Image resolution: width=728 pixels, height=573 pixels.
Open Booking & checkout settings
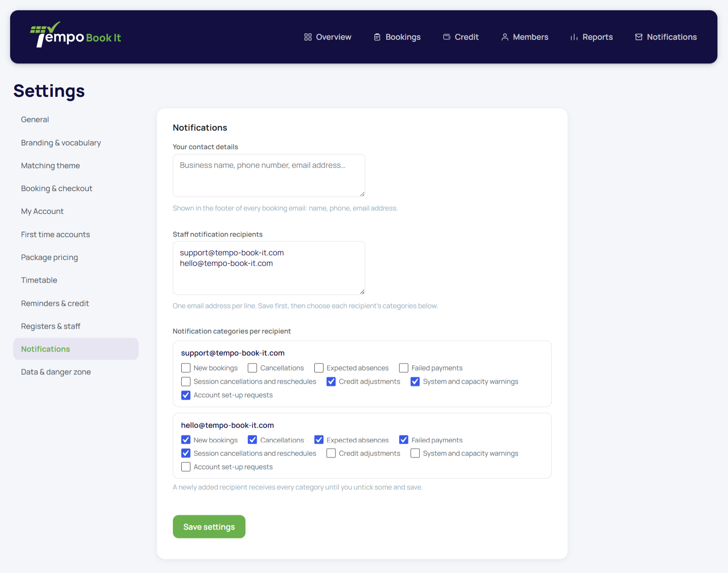tap(76, 188)
